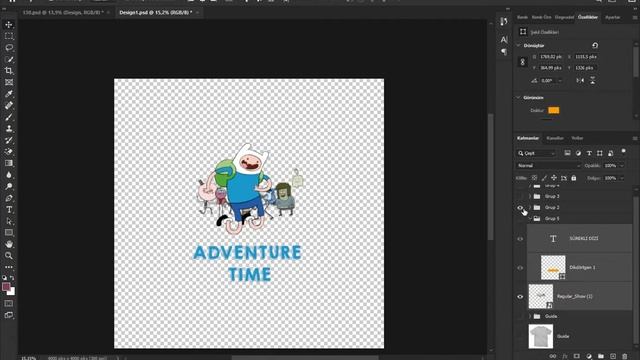Click the link width and height chain icon
640x360 pixels.
point(522,62)
